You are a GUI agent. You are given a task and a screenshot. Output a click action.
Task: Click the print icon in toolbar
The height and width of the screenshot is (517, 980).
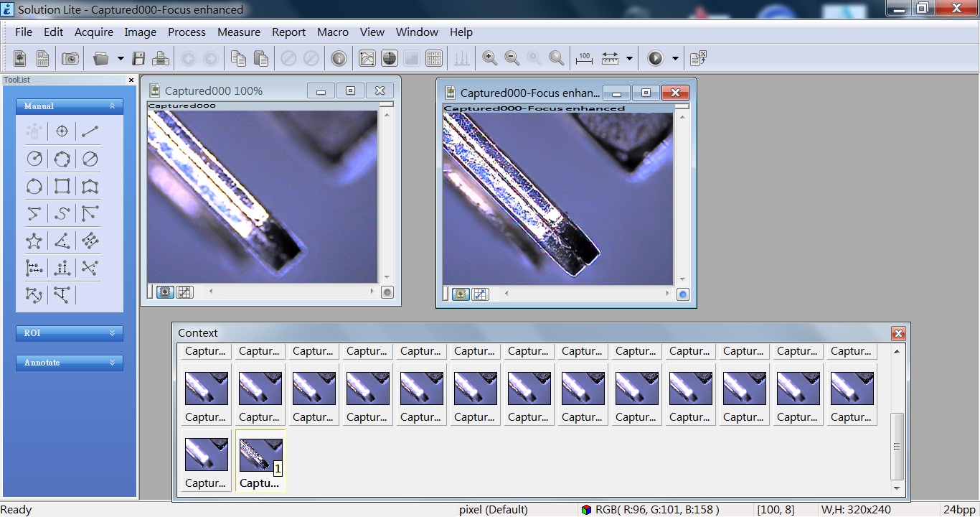coord(161,59)
